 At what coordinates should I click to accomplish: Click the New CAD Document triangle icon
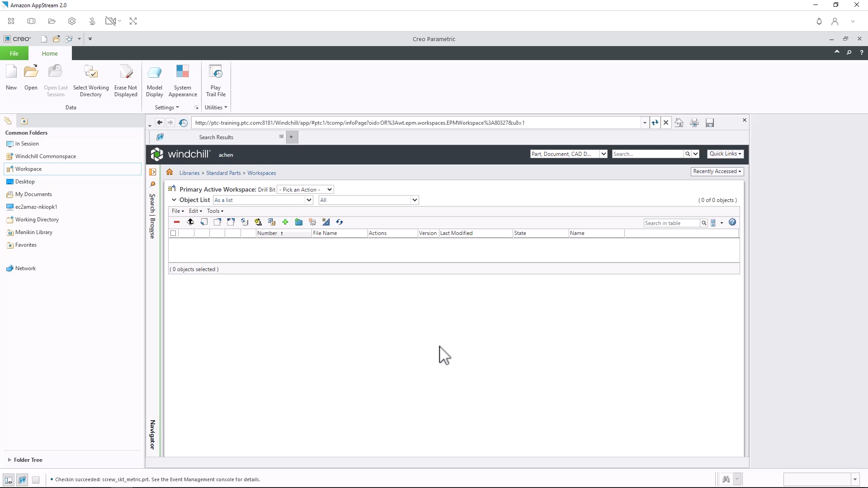(326, 222)
